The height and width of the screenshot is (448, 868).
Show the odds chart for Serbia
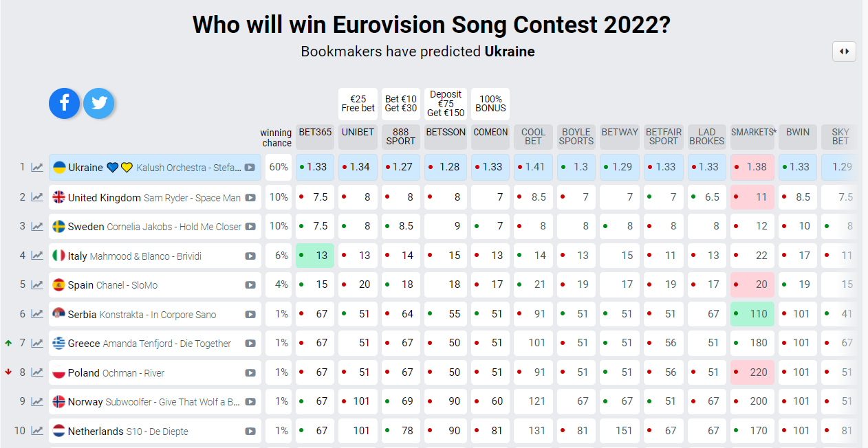(x=37, y=315)
